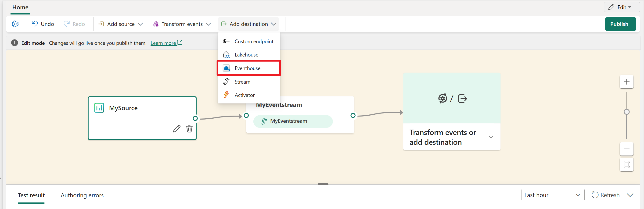This screenshot has height=209, width=644.
Task: Select the green MyEventstream stream pill
Action: coord(293,121)
